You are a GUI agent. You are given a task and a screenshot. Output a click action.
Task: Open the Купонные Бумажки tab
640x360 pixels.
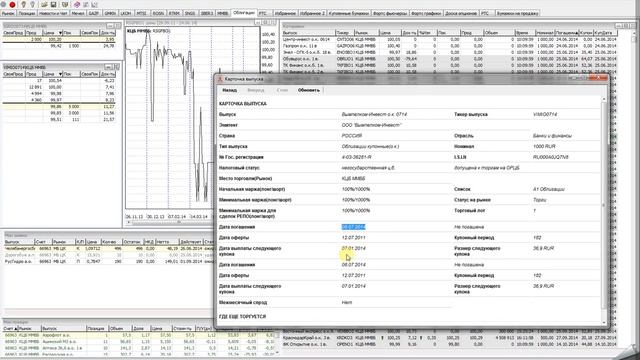click(x=348, y=13)
